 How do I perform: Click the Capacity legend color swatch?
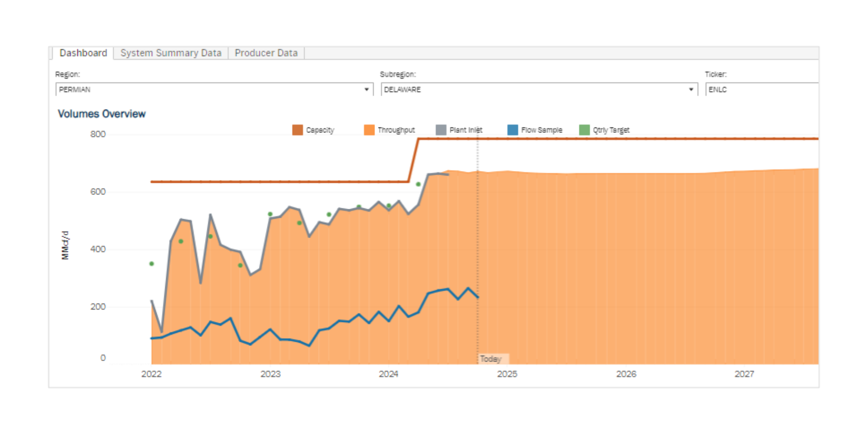tap(297, 130)
